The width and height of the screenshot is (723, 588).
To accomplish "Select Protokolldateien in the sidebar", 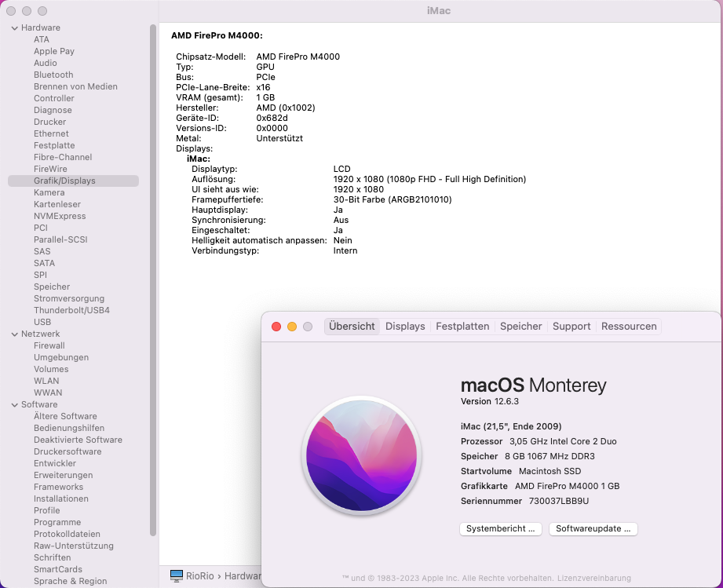I will [x=67, y=534].
